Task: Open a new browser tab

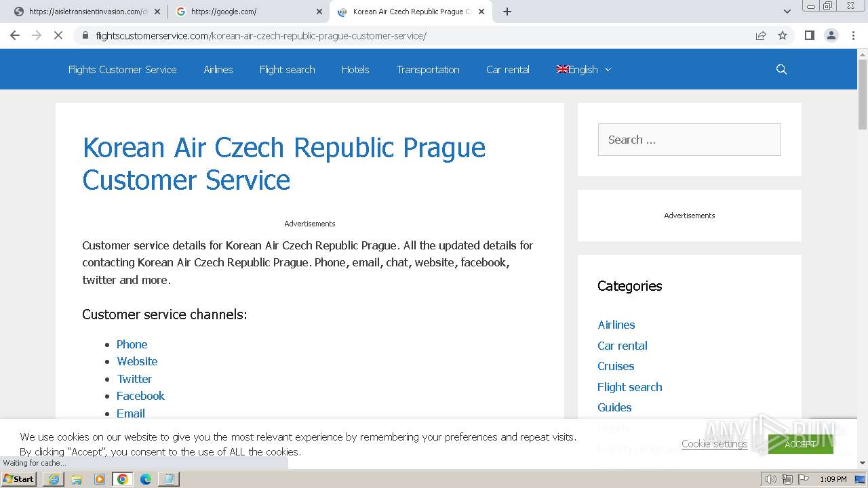Action: (507, 12)
